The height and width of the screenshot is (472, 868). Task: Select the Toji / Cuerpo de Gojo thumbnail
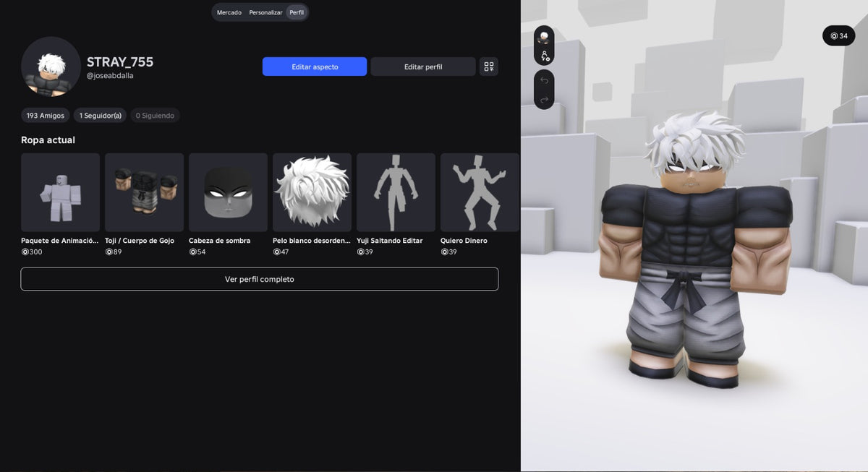[145, 192]
